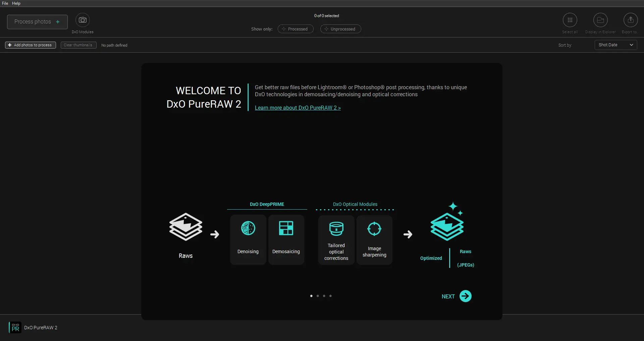Image resolution: width=644 pixels, height=341 pixels.
Task: Go to first welcome page dot
Action: point(311,296)
